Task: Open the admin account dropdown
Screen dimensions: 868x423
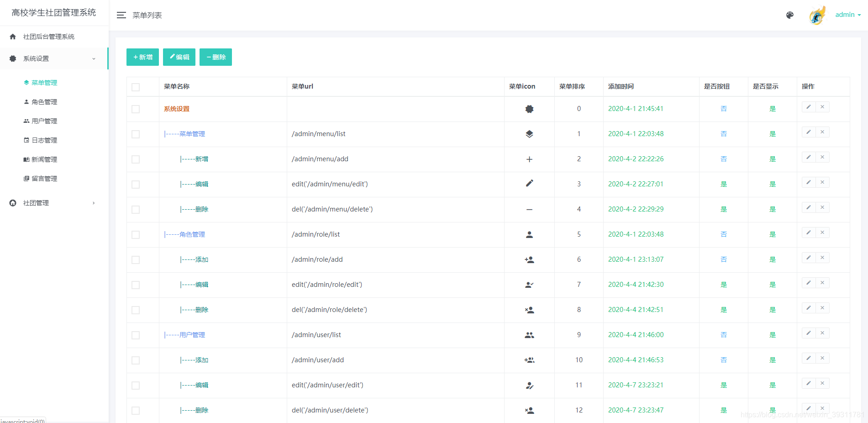Action: [x=848, y=15]
